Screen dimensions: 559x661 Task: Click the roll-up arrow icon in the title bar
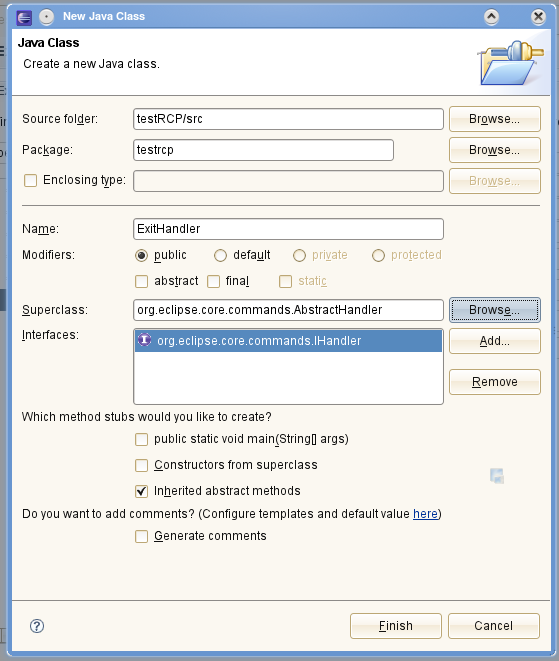click(492, 17)
